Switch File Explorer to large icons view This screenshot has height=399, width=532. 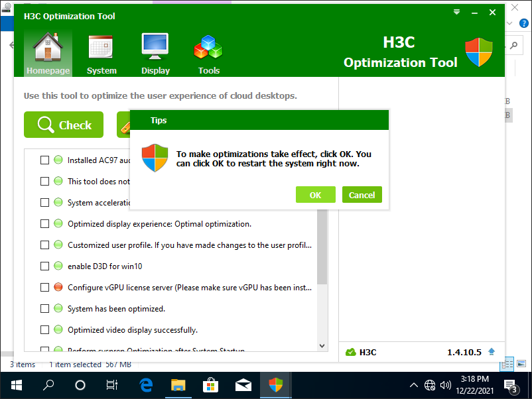pos(521,364)
